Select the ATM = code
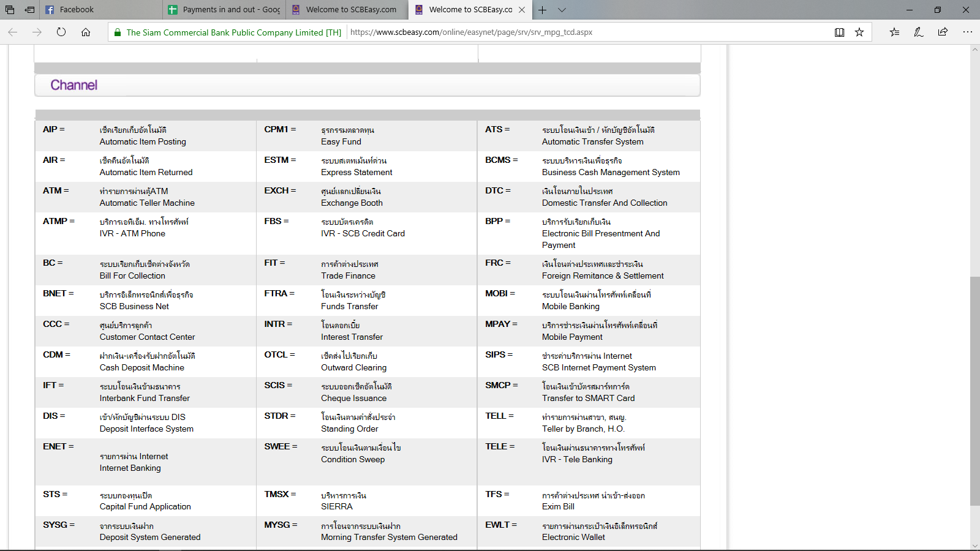This screenshot has height=551, width=980. coord(56,190)
